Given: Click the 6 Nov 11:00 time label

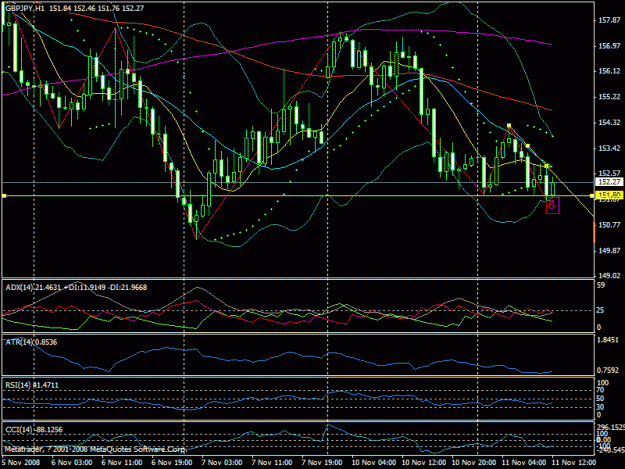Looking at the screenshot, I should click(122, 463).
